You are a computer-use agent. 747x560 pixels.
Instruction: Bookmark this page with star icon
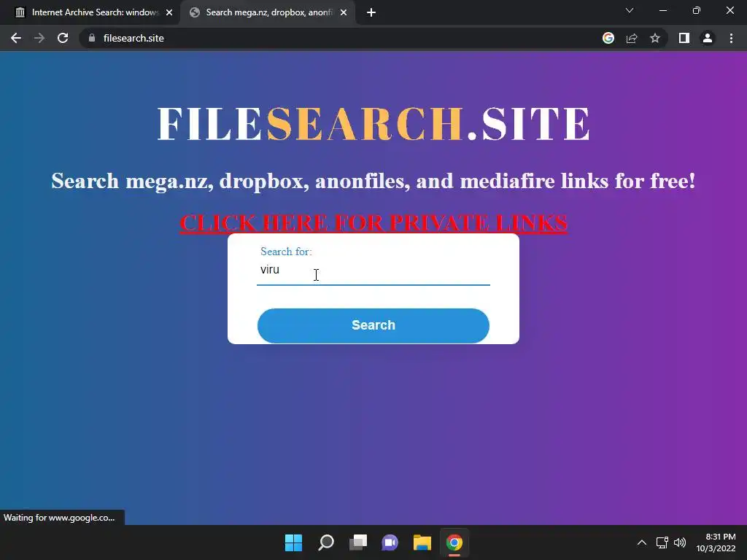click(x=655, y=38)
